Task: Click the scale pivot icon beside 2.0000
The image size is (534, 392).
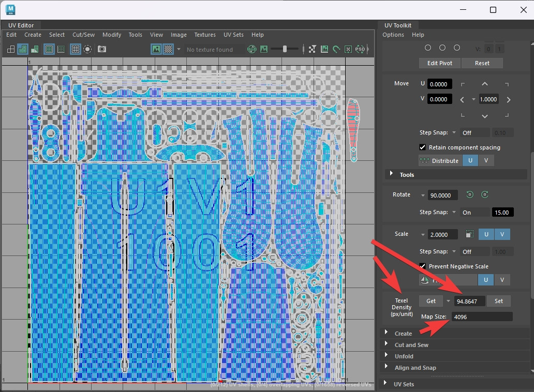Action: [x=470, y=234]
